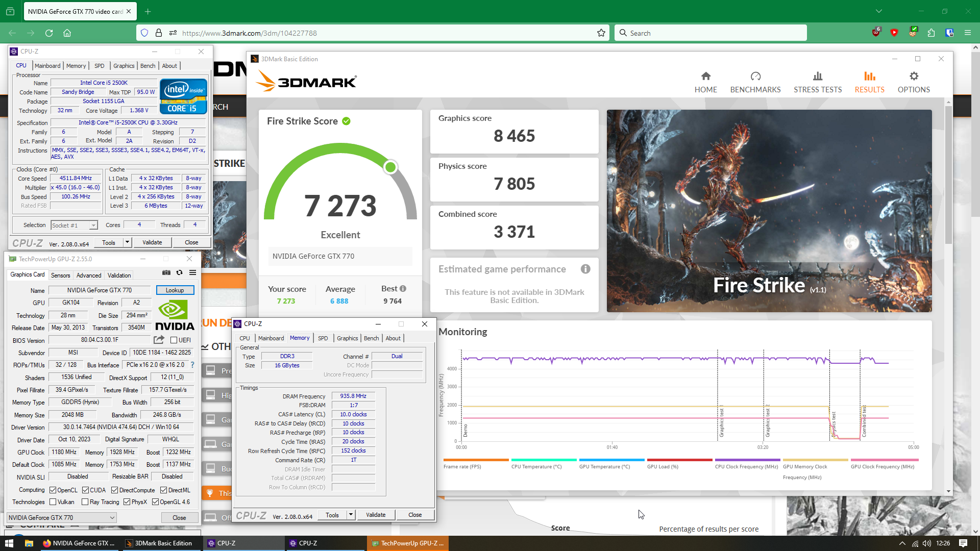The height and width of the screenshot is (551, 980).
Task: Open the Firefox list all tabs dropdown
Action: coord(879,11)
